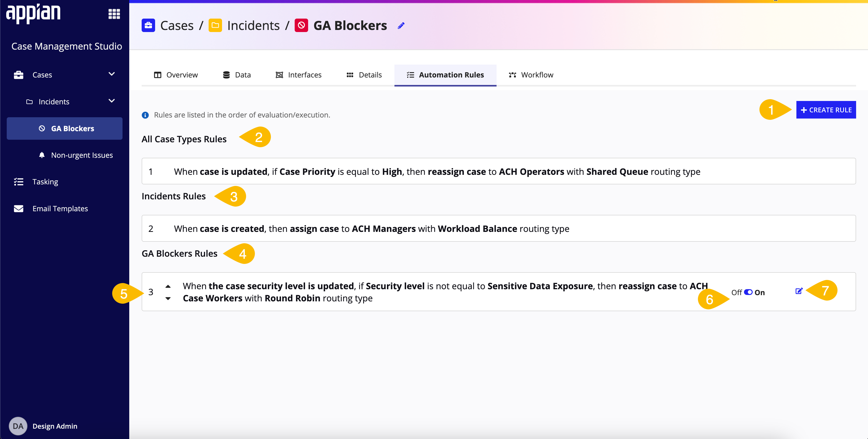Image resolution: width=868 pixels, height=439 pixels.
Task: Switch to the Data tab
Action: [x=237, y=75]
